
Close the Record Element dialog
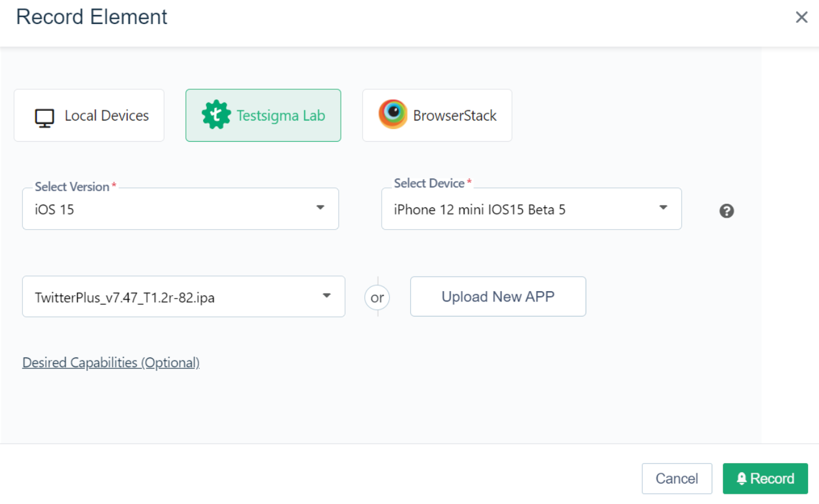[x=802, y=17]
